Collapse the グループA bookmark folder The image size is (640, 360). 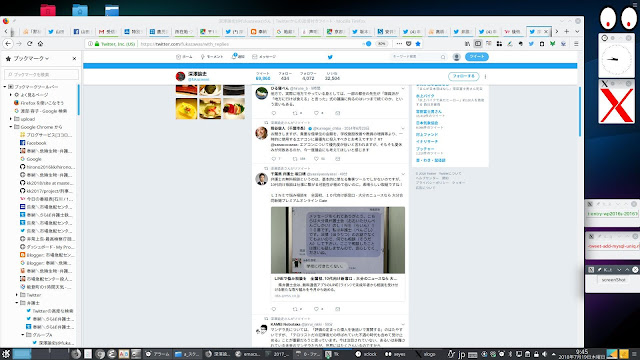click(x=23, y=335)
